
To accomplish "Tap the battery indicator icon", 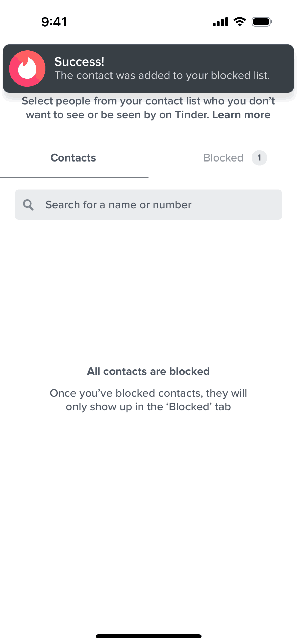I will click(262, 22).
